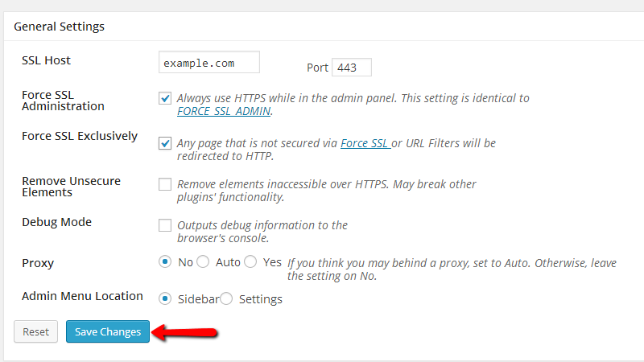Select the Proxy Yes radio button
644x362 pixels.
click(250, 262)
